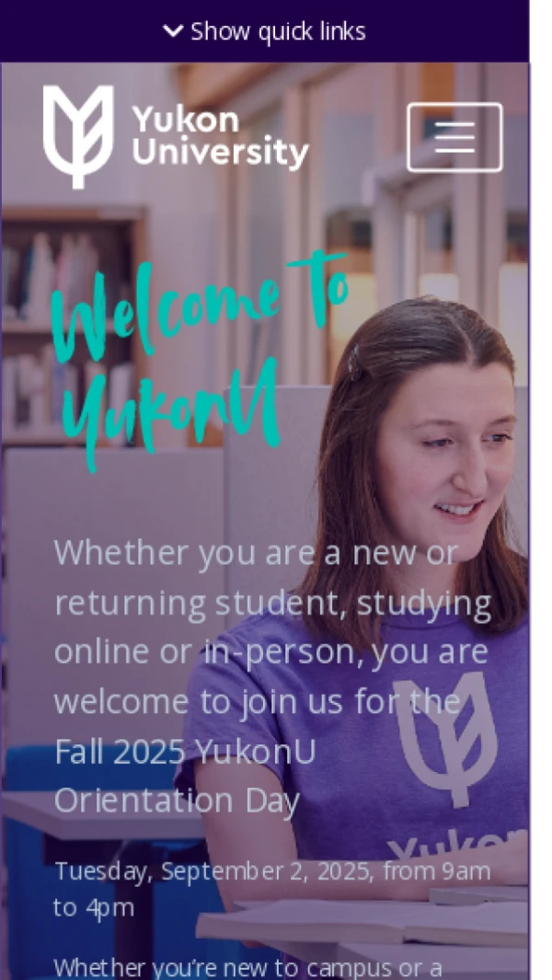
Task: Expand the Show quick links bar
Action: [x=264, y=31]
